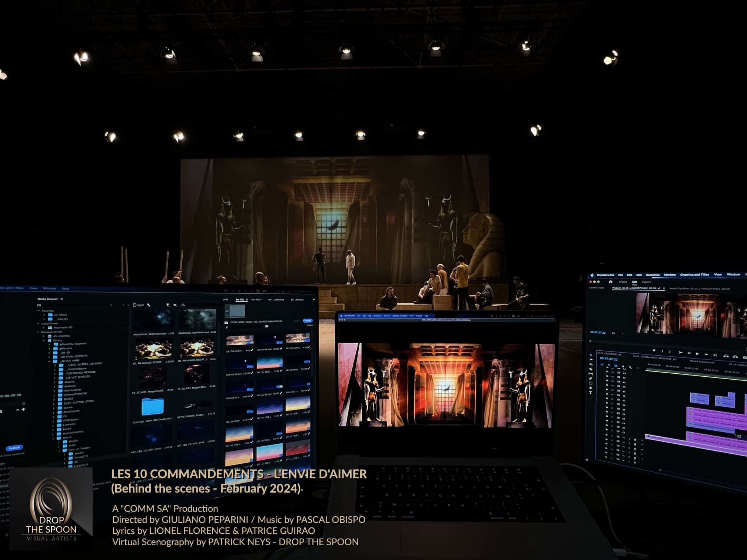The width and height of the screenshot is (747, 560).
Task: Open Graphics and Titles menu on right monitor
Action: pos(694,274)
